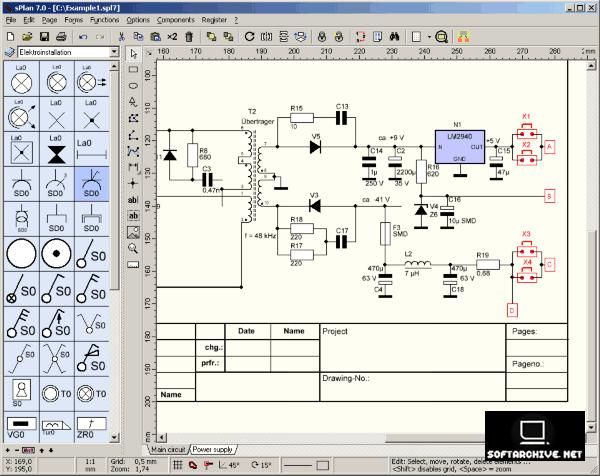Screen dimensions: 600x476
Task: Switch to the Power supply tab
Action: pyautogui.click(x=212, y=450)
